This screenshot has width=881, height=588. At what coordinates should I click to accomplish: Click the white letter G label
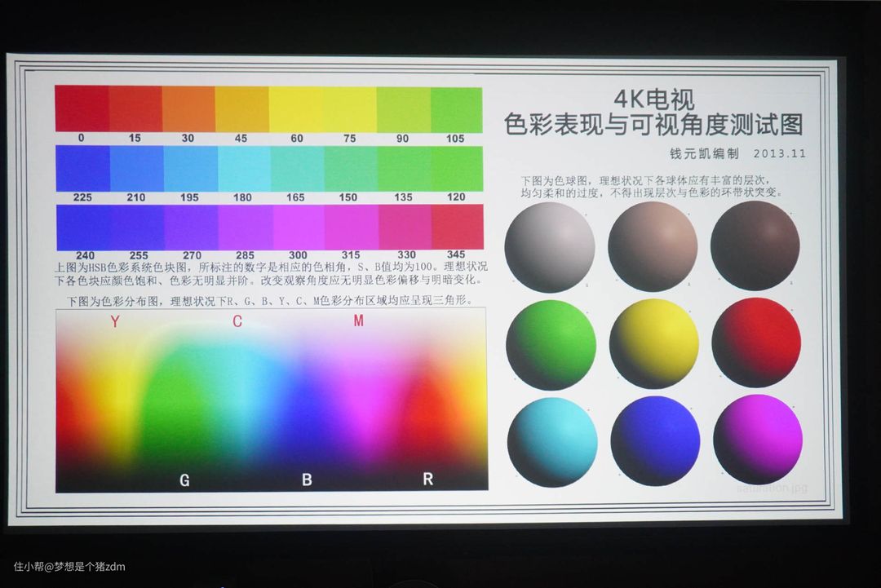pos(184,480)
